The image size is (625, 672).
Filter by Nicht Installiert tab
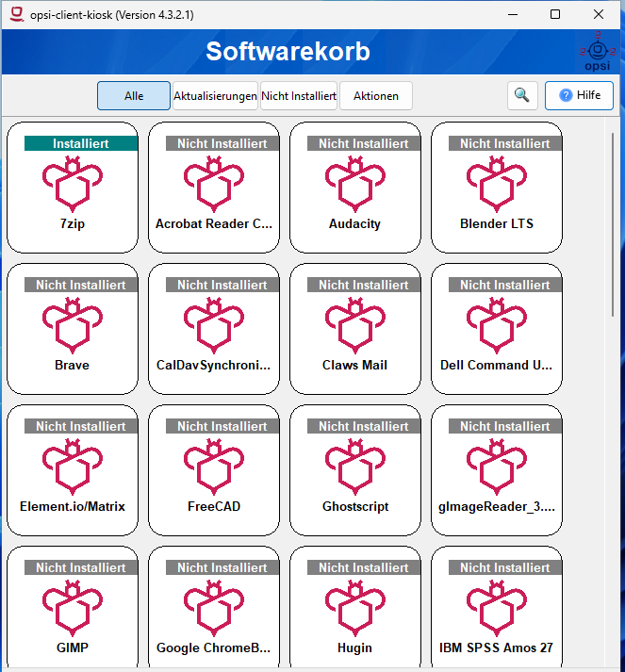(299, 95)
